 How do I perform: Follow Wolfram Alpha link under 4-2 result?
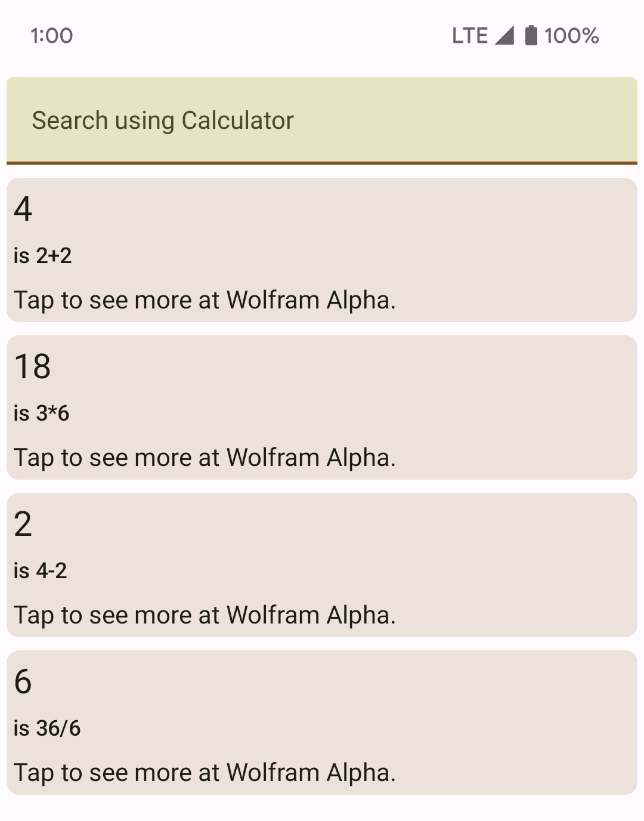point(205,615)
